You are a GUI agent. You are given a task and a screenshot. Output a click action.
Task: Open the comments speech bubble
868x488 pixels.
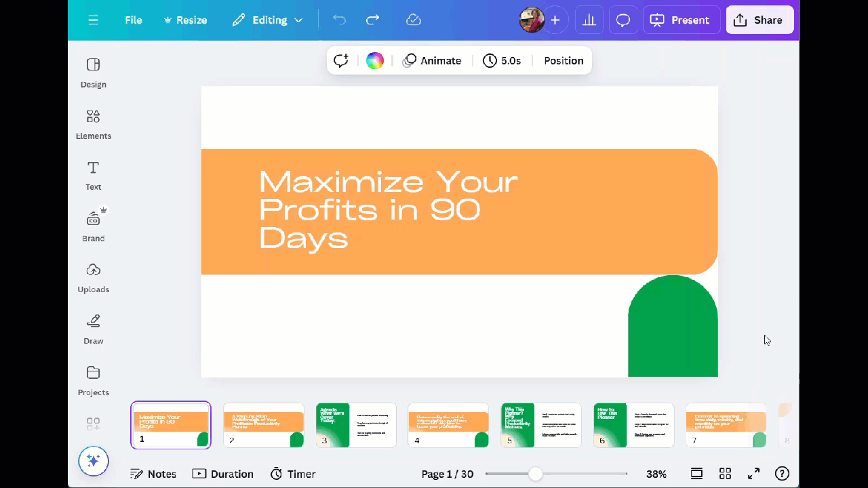click(623, 20)
